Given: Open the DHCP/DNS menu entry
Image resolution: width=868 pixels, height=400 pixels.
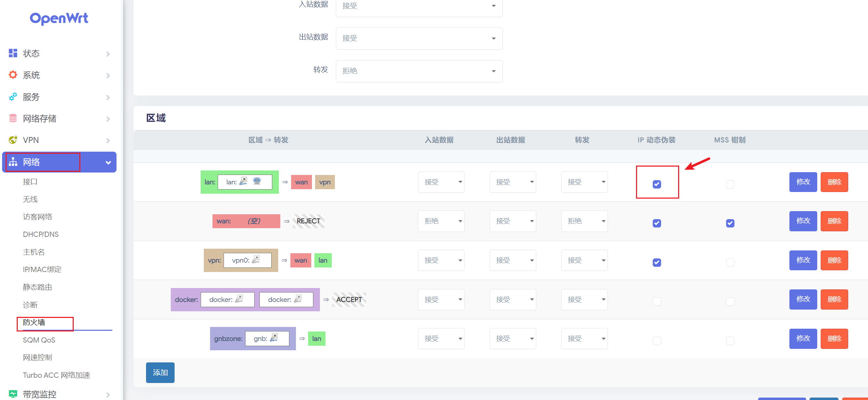Looking at the screenshot, I should point(41,234).
